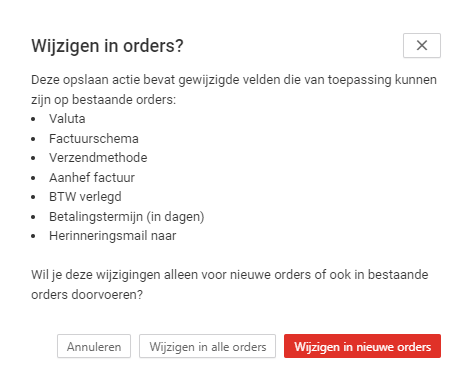Click the text zijn op bestaande orders:

point(103,100)
